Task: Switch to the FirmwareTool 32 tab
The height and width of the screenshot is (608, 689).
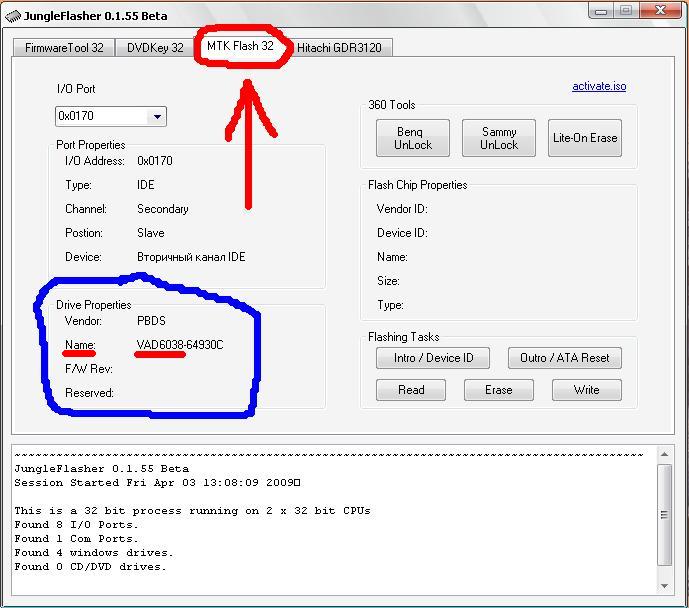Action: pyautogui.click(x=64, y=47)
